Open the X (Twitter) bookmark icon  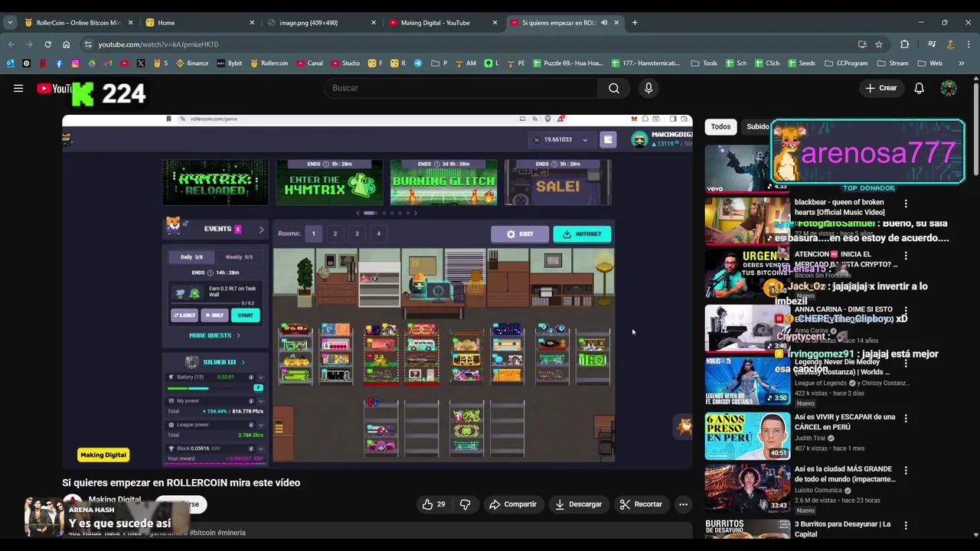(x=141, y=64)
